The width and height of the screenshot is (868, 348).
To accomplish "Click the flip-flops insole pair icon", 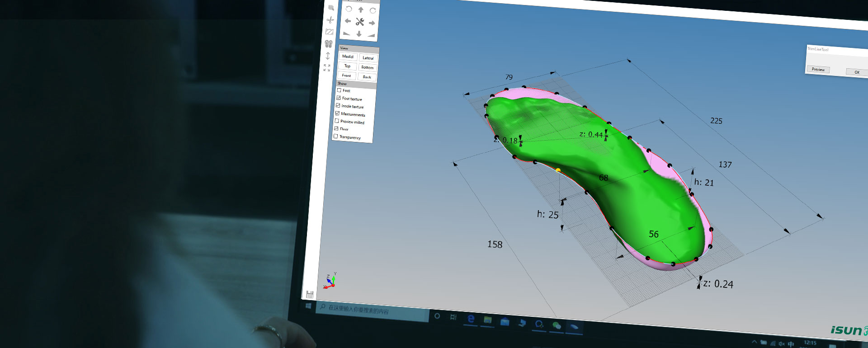I will tap(329, 44).
